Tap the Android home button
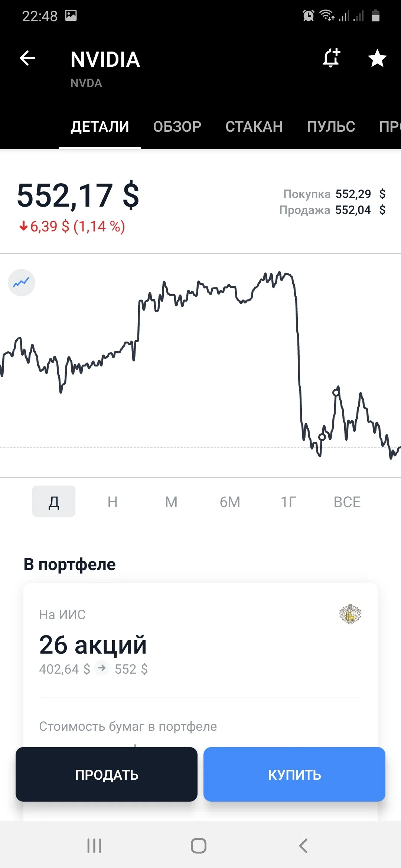401x868 pixels. tap(199, 846)
